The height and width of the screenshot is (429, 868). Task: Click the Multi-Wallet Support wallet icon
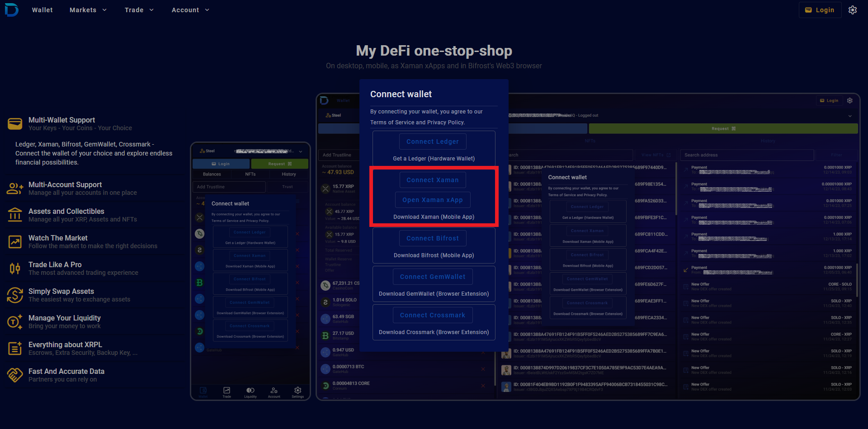point(15,123)
